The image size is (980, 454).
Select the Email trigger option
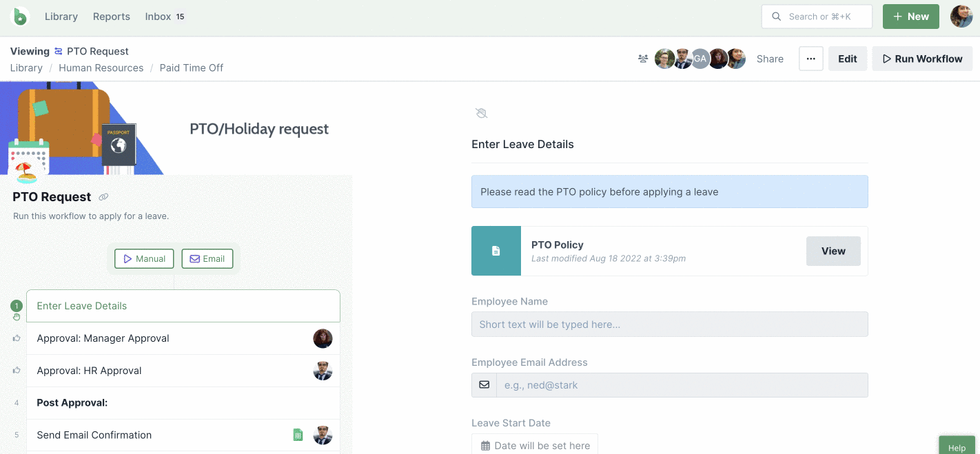[x=207, y=259]
